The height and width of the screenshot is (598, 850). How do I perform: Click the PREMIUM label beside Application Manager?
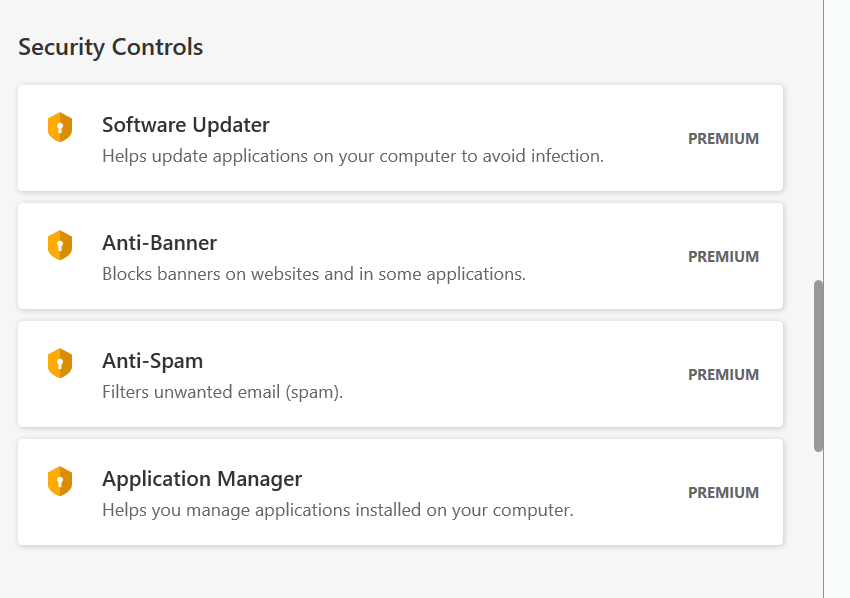[723, 493]
